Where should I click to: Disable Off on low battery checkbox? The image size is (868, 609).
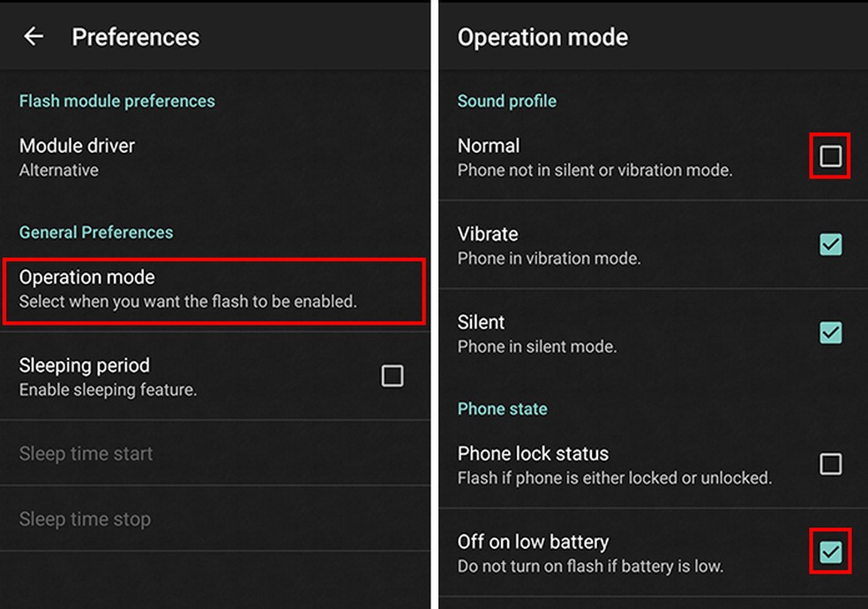pyautogui.click(x=830, y=553)
